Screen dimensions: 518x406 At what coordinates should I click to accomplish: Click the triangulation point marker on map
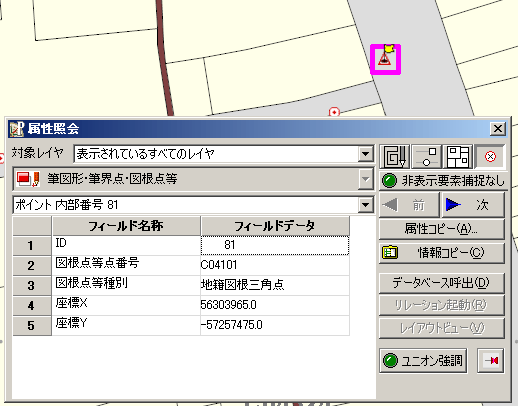(x=385, y=59)
